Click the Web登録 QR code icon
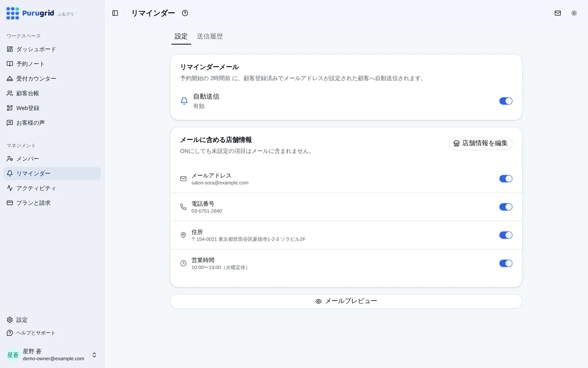Image resolution: width=588 pixels, height=368 pixels. click(10, 108)
